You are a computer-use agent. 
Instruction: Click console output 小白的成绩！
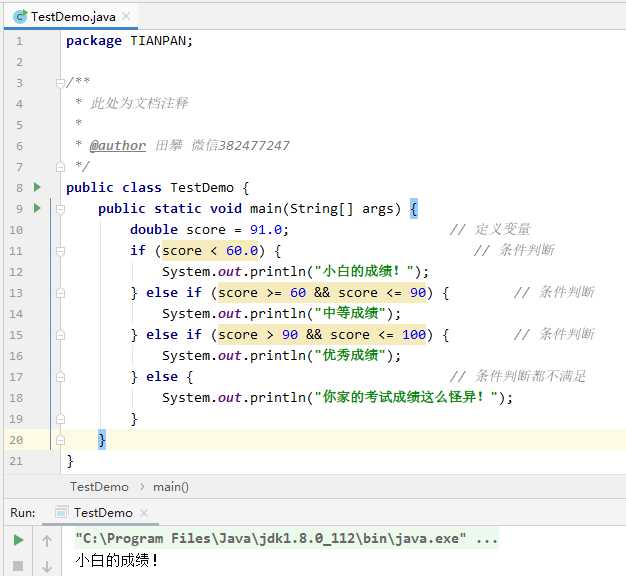tap(117, 561)
